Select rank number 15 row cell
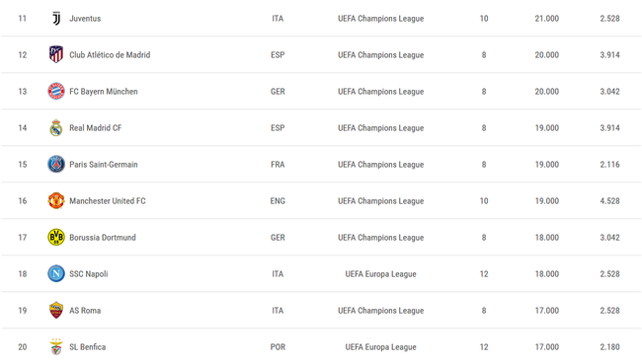The image size is (642, 364). (x=23, y=165)
